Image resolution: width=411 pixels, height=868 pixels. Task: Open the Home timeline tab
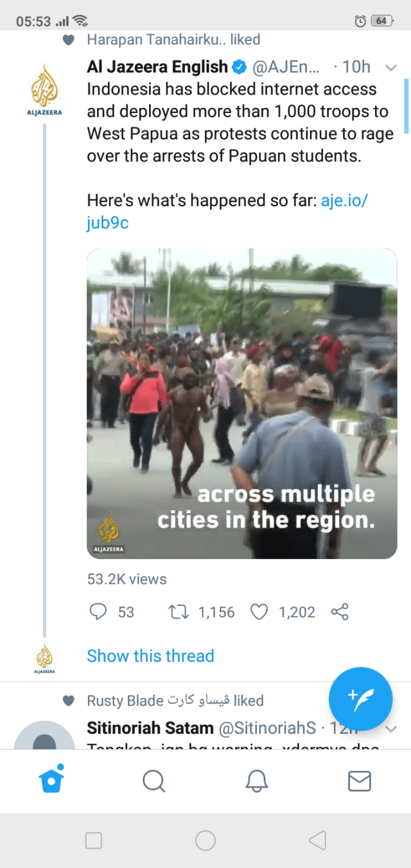(51, 781)
